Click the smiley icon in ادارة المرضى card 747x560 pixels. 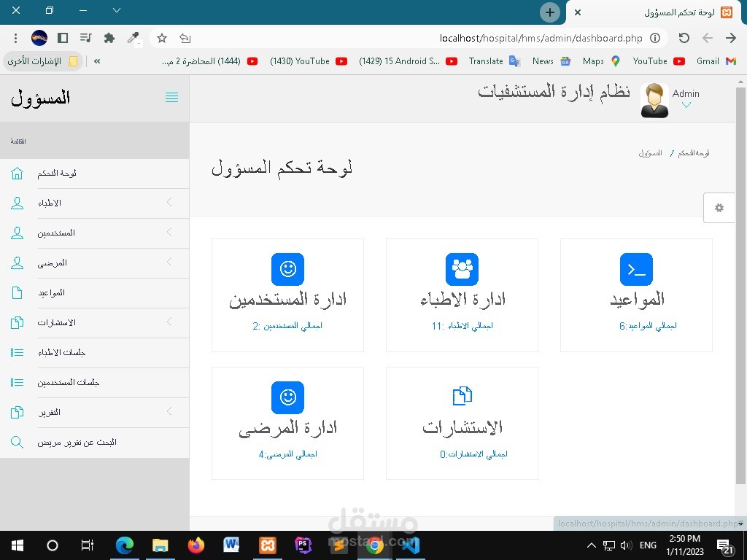click(x=287, y=397)
